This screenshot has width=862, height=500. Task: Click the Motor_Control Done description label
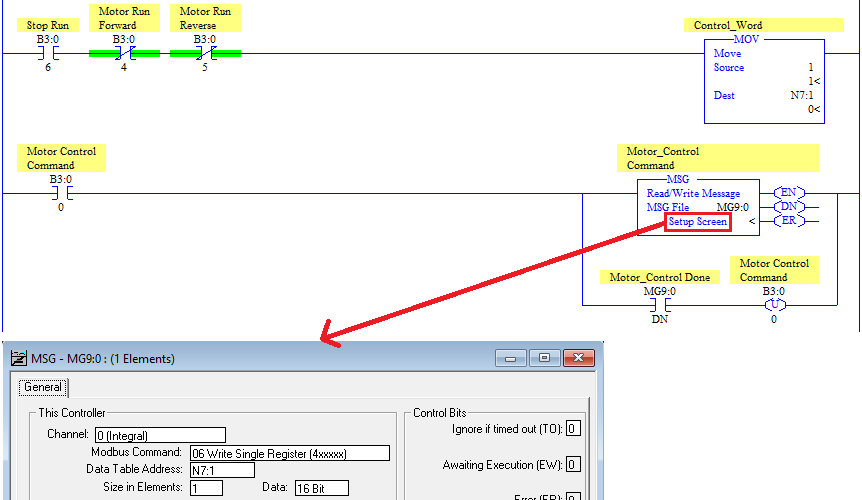[x=660, y=277]
